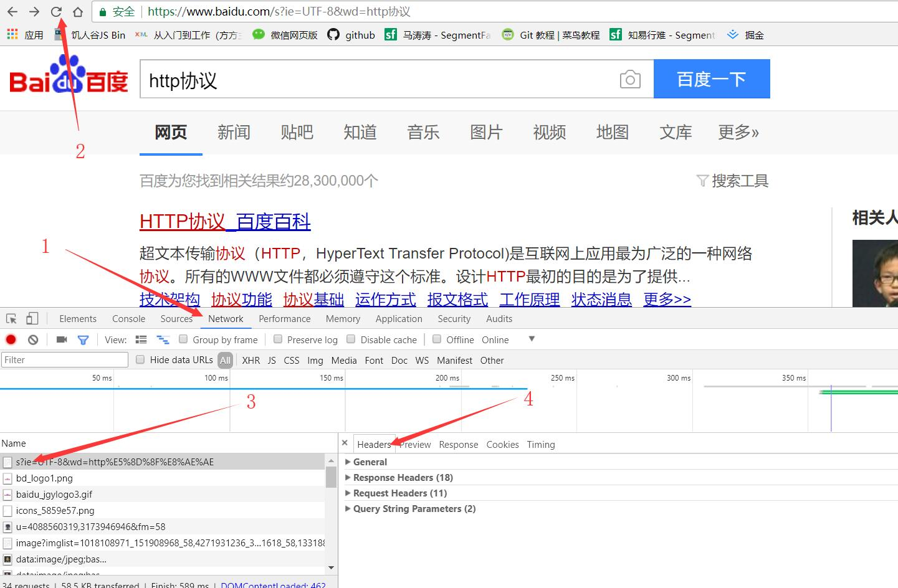This screenshot has width=898, height=588.
Task: Close the request details pane
Action: pyautogui.click(x=345, y=443)
